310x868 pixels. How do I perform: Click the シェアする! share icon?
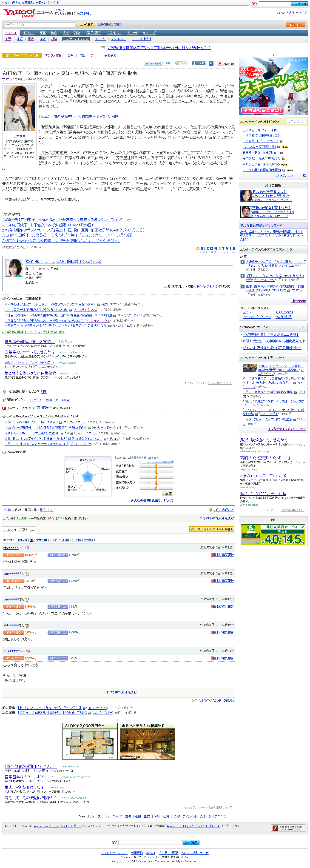[226, 63]
